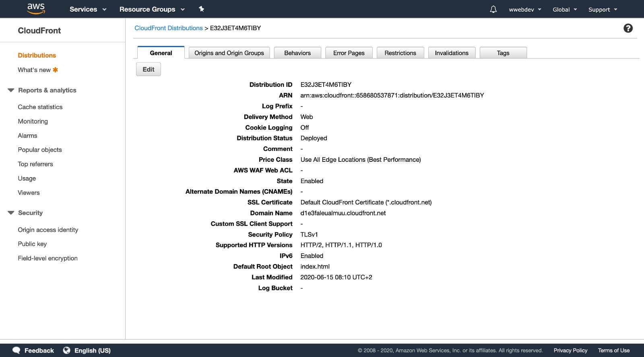This screenshot has height=357, width=644.
Task: Open the AWS home logo
Action: 36,8
